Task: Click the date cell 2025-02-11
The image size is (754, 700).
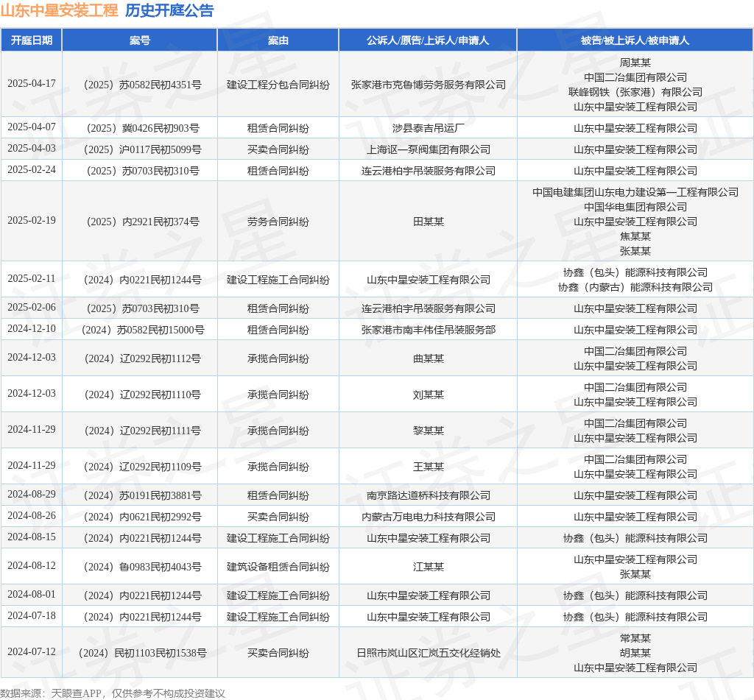Action: pos(32,279)
